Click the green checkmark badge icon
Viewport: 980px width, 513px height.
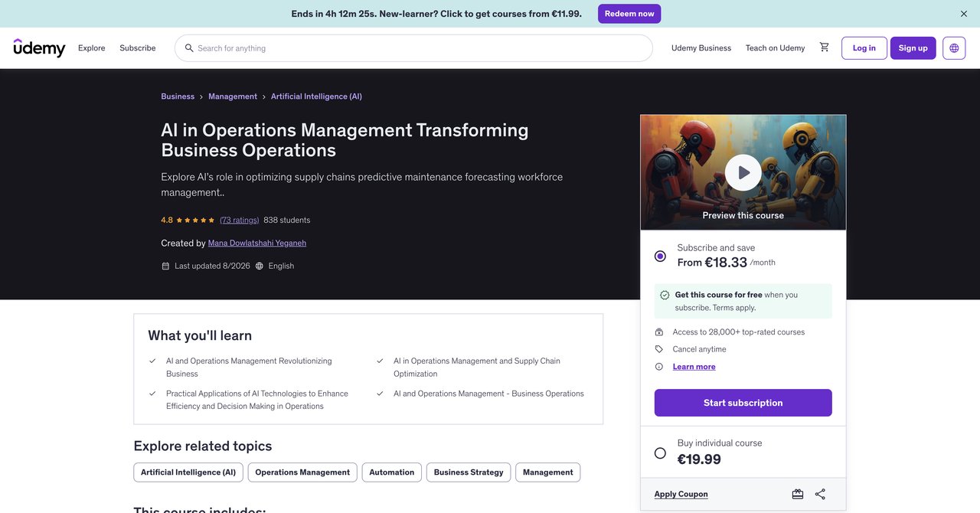(665, 295)
